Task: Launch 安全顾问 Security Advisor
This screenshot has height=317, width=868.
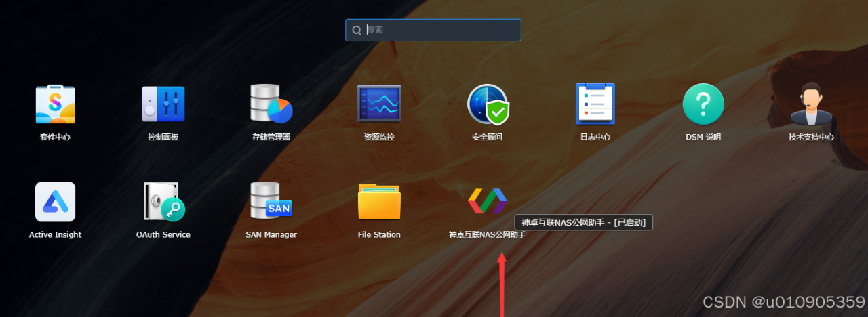Action: (488, 104)
